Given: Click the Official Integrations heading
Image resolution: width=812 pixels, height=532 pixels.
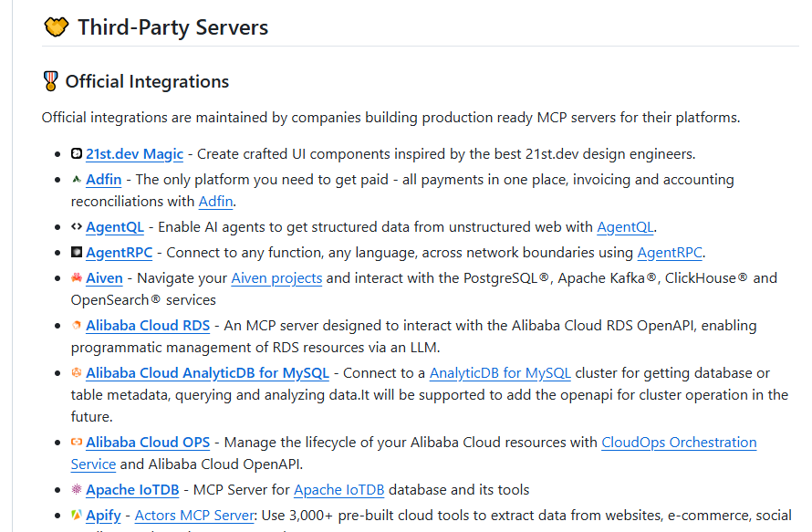Looking at the screenshot, I should pyautogui.click(x=147, y=81).
